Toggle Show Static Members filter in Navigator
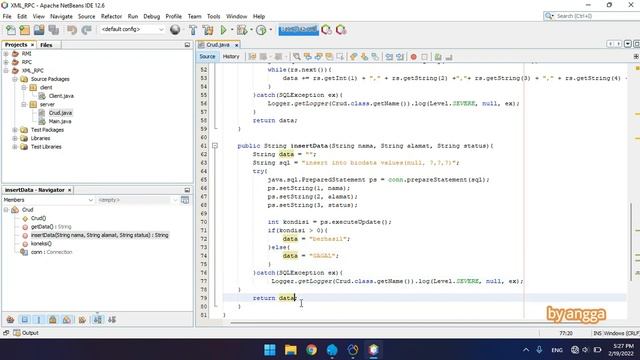The width and height of the screenshot is (640, 360). (x=39, y=320)
